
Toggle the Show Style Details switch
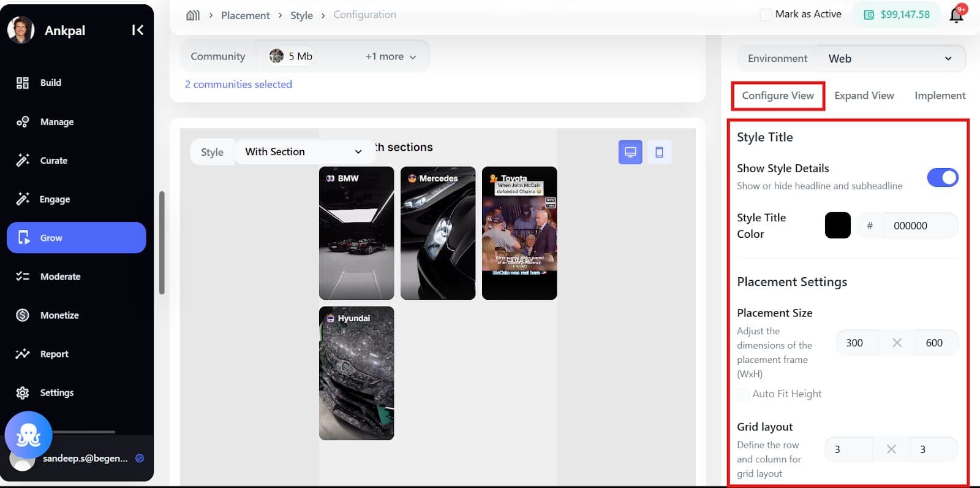pyautogui.click(x=942, y=178)
